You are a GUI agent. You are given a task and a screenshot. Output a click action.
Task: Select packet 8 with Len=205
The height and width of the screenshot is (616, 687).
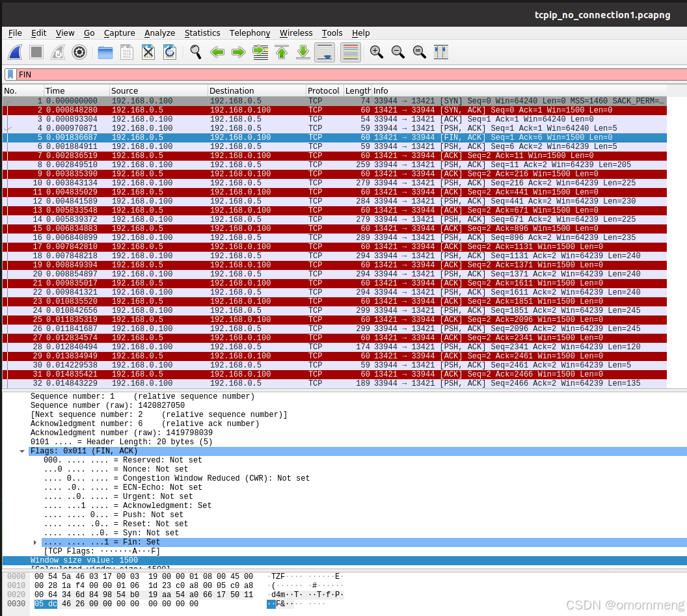click(335, 165)
